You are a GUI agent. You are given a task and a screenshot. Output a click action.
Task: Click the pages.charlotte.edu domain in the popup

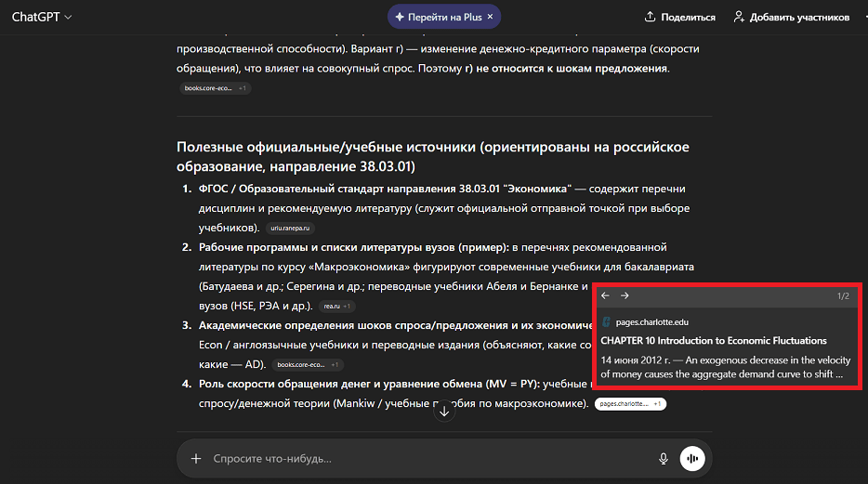coord(652,322)
